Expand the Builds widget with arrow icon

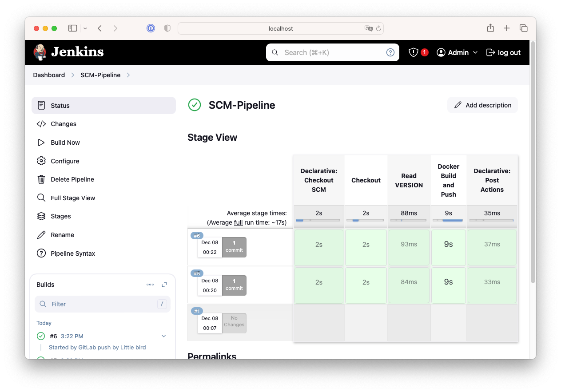click(x=164, y=285)
